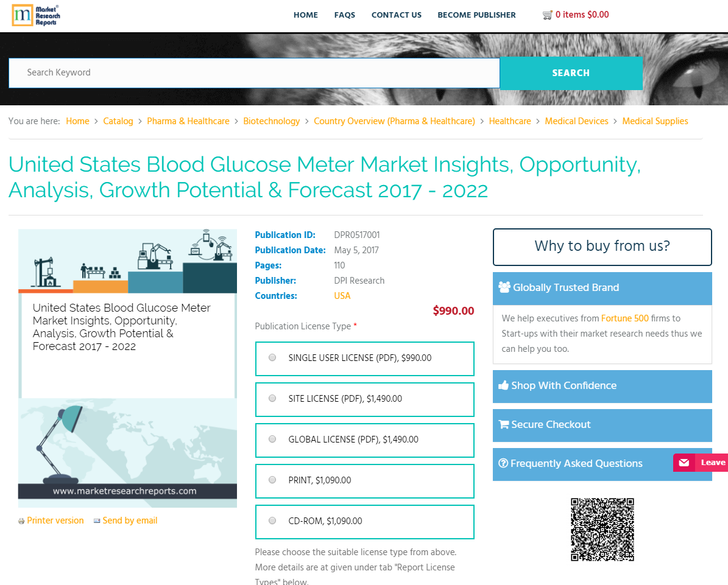Expand Frequently Asked Questions section
Image resolution: width=728 pixels, height=585 pixels.
point(602,464)
